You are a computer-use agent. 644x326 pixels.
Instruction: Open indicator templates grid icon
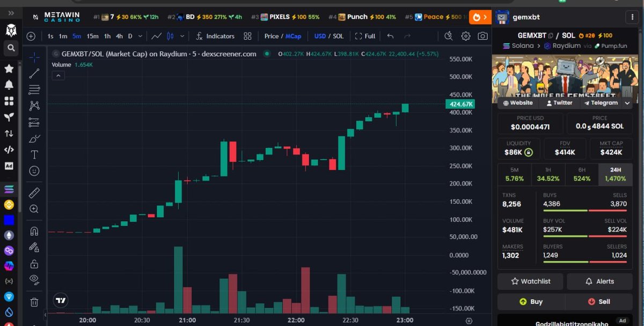(247, 36)
